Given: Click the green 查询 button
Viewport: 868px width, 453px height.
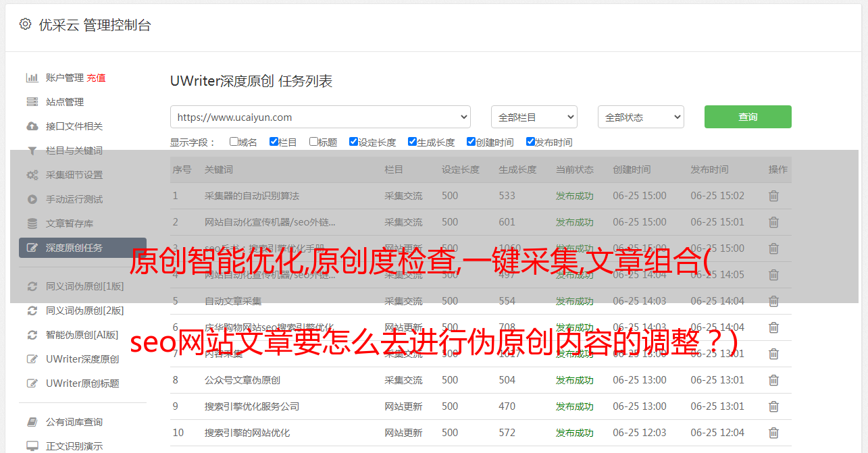Looking at the screenshot, I should 748,117.
